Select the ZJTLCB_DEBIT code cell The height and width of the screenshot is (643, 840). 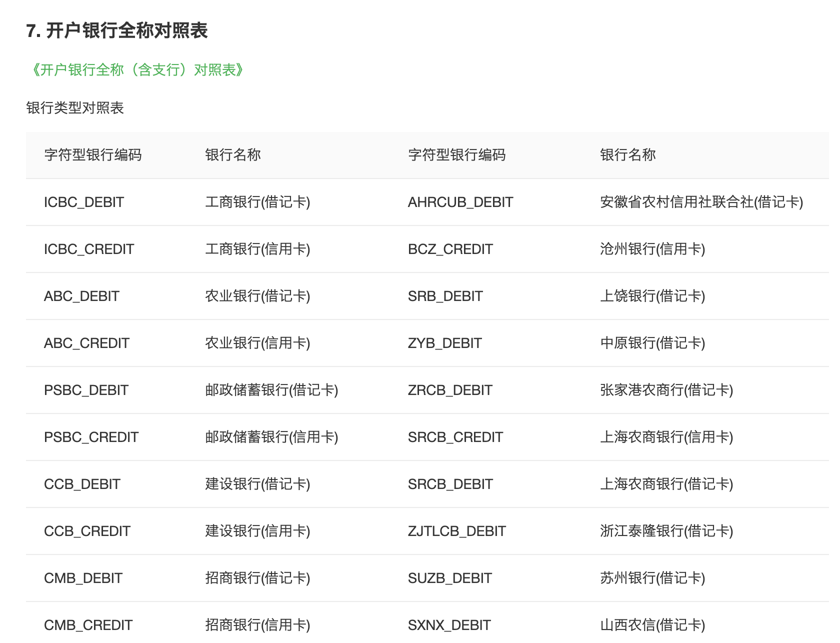pos(457,531)
